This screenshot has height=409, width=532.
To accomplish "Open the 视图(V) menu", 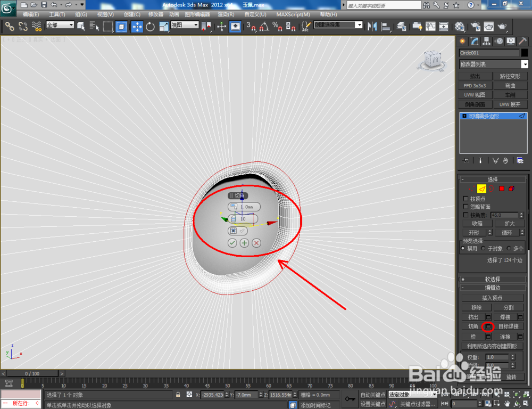I will point(105,14).
